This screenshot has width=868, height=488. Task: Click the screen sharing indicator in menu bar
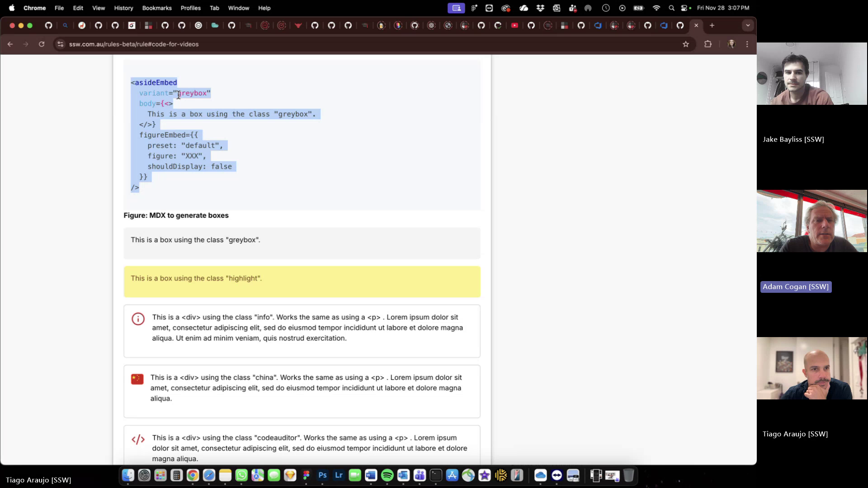(x=456, y=8)
